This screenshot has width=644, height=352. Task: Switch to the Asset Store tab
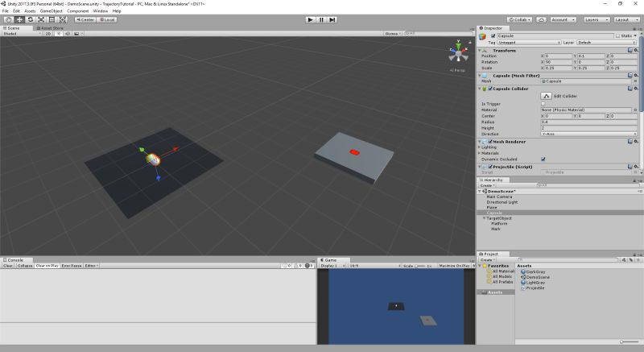coord(50,28)
